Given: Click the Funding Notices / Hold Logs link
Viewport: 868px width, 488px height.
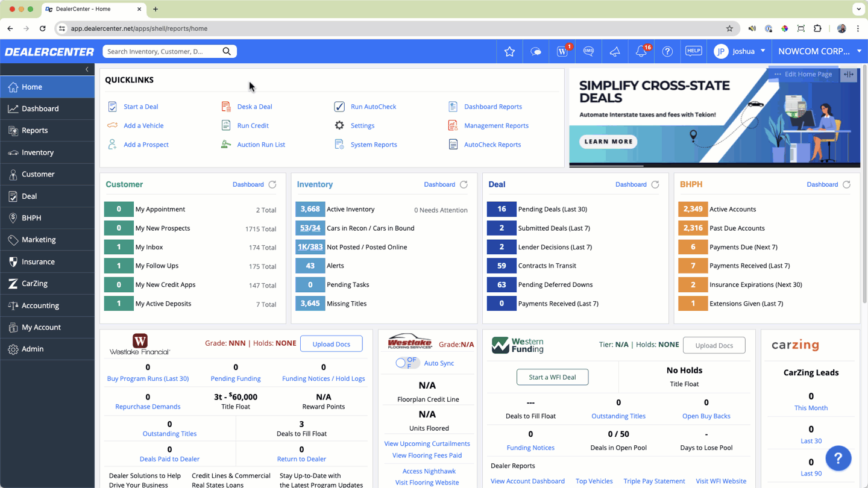Looking at the screenshot, I should pyautogui.click(x=323, y=378).
